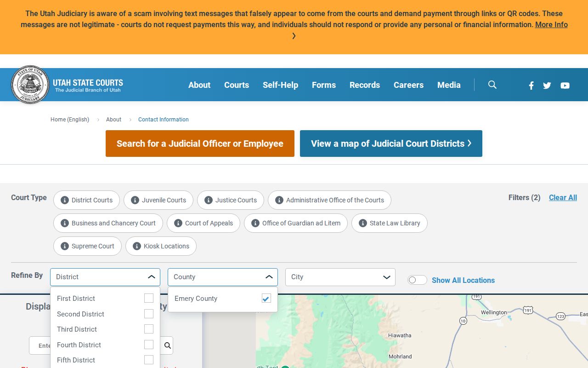The height and width of the screenshot is (368, 588).
Task: Open the About menu
Action: coord(199,85)
